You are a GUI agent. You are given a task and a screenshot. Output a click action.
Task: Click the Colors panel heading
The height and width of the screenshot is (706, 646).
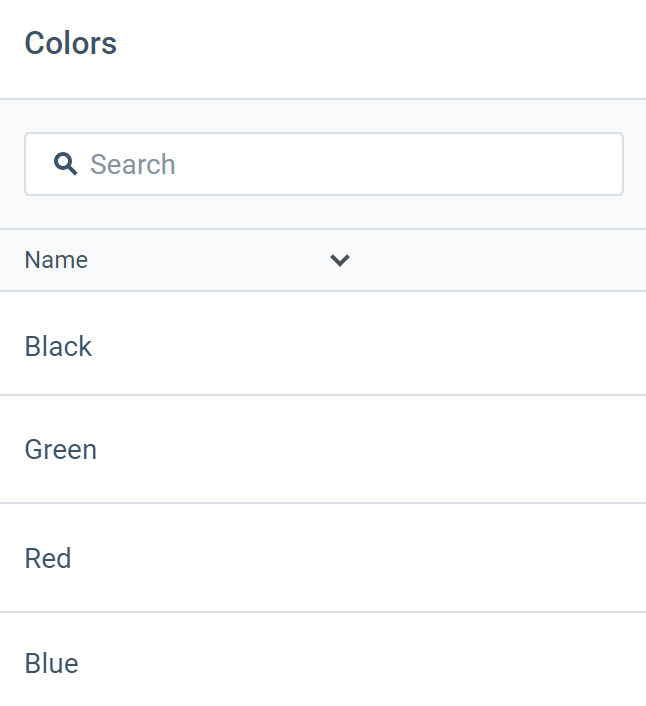(x=71, y=44)
